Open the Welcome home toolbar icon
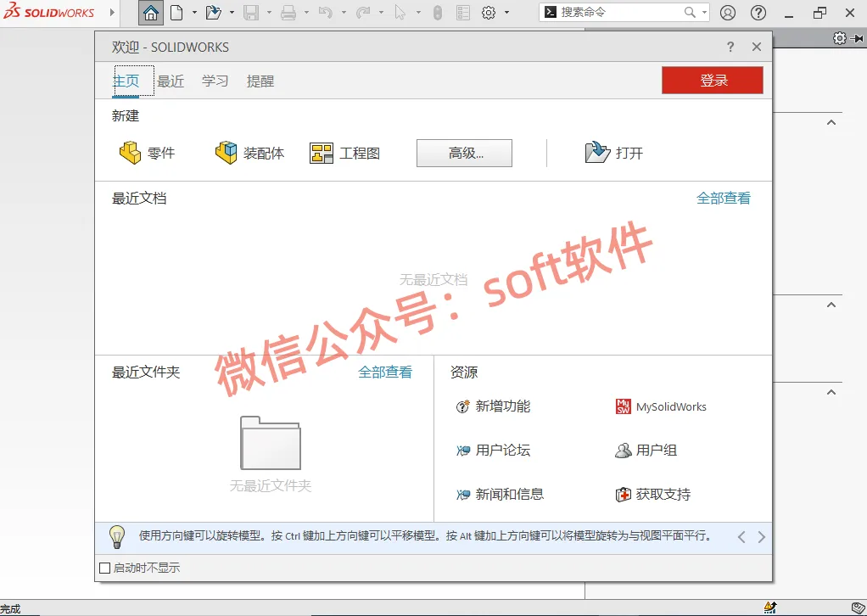The height and width of the screenshot is (616, 867). pos(150,13)
